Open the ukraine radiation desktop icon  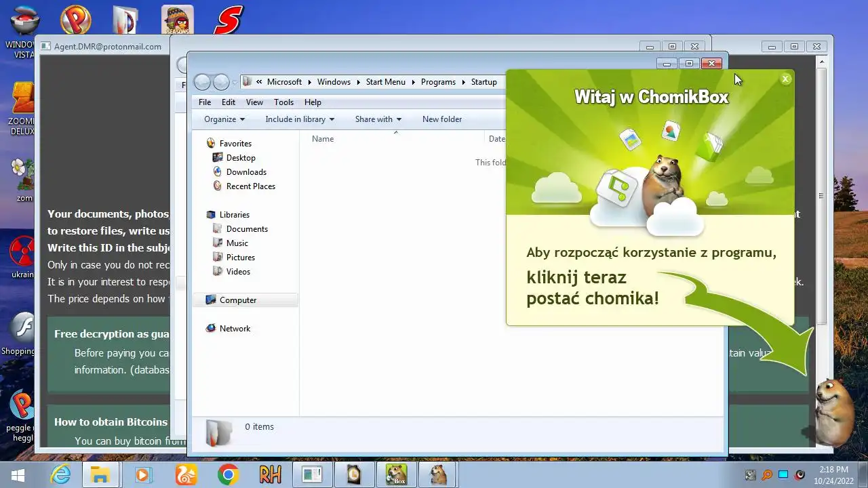click(x=22, y=258)
